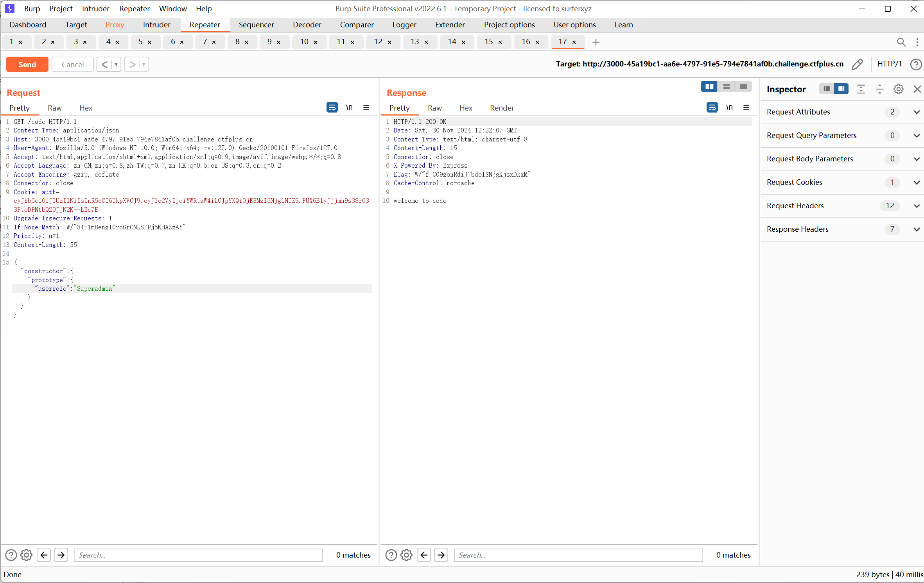Viewport: 924px width, 583px height.
Task: Go back to previous request in history
Action: pos(104,64)
